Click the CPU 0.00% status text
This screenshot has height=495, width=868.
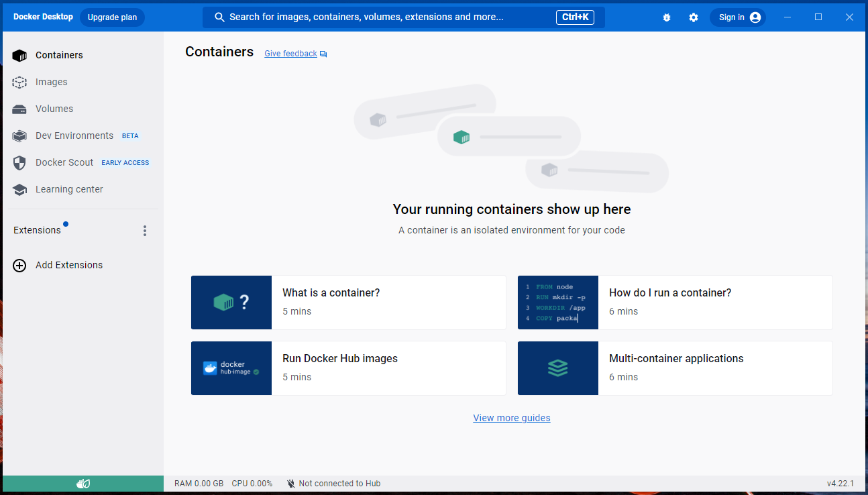point(252,484)
